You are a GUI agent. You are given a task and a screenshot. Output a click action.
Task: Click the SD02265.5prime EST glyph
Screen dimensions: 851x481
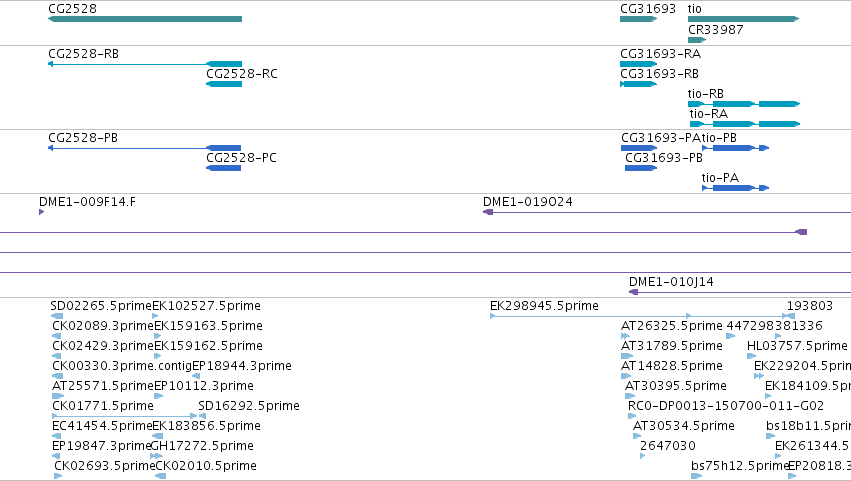(x=57, y=316)
